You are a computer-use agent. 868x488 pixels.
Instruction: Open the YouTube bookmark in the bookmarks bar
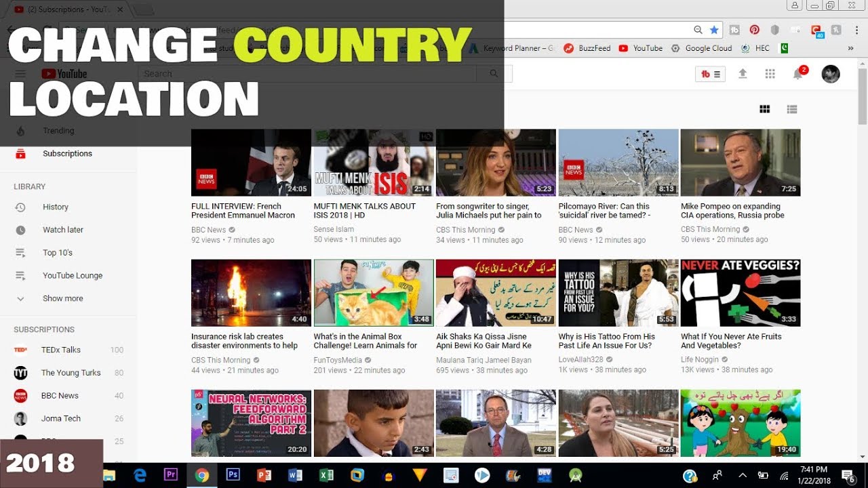641,48
